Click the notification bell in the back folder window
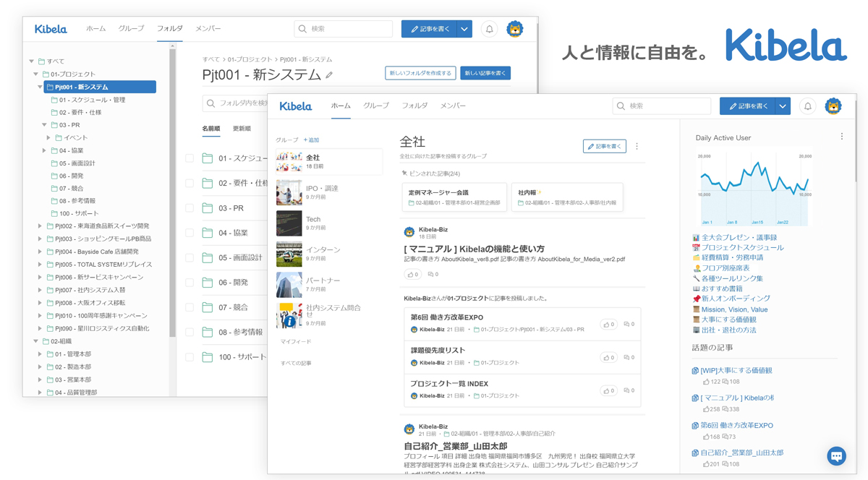Image resolution: width=868 pixels, height=480 pixels. tap(489, 29)
